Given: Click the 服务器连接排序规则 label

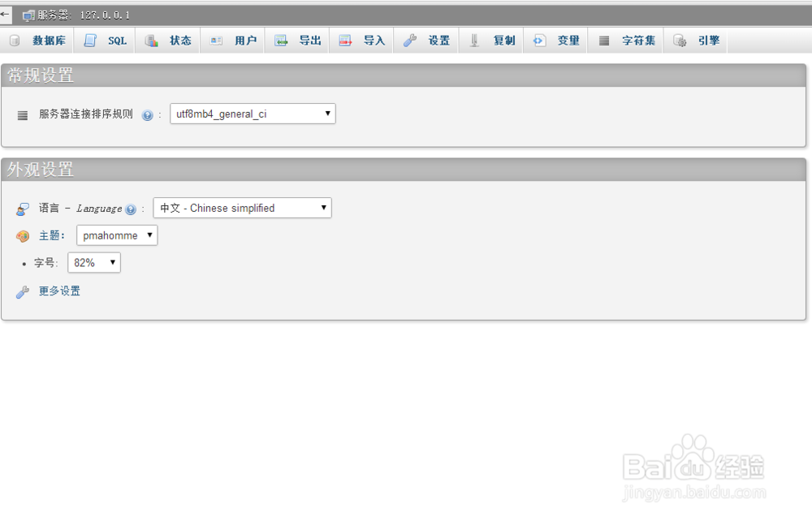Looking at the screenshot, I should [86, 114].
